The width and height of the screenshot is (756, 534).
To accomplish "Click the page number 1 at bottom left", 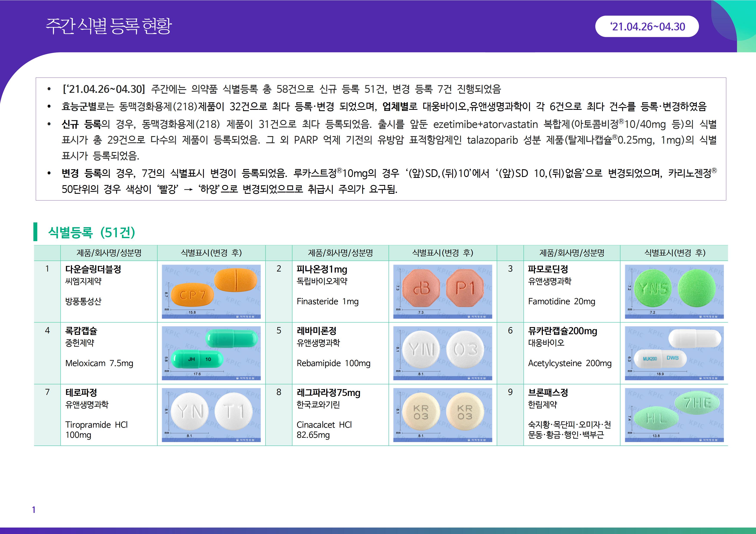I will tap(34, 510).
